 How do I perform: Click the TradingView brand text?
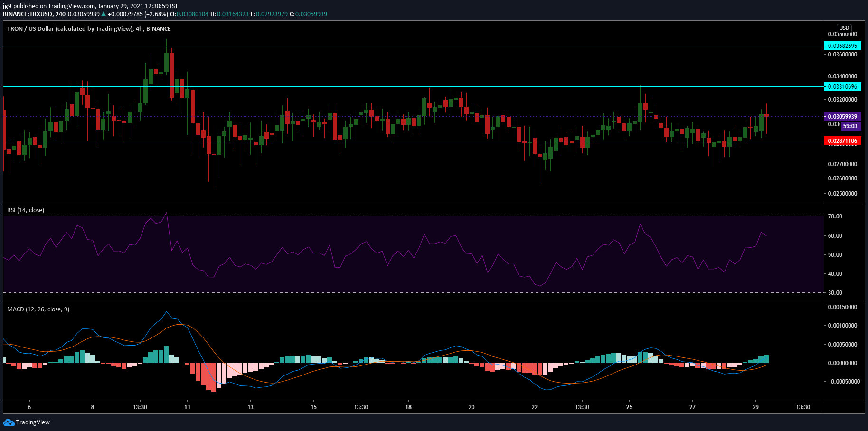33,422
